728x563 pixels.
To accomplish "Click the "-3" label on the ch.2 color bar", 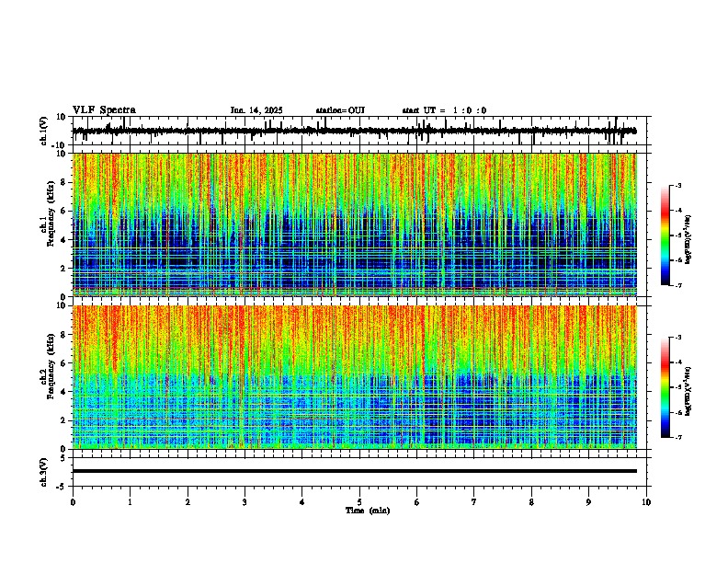I will click(x=677, y=338).
